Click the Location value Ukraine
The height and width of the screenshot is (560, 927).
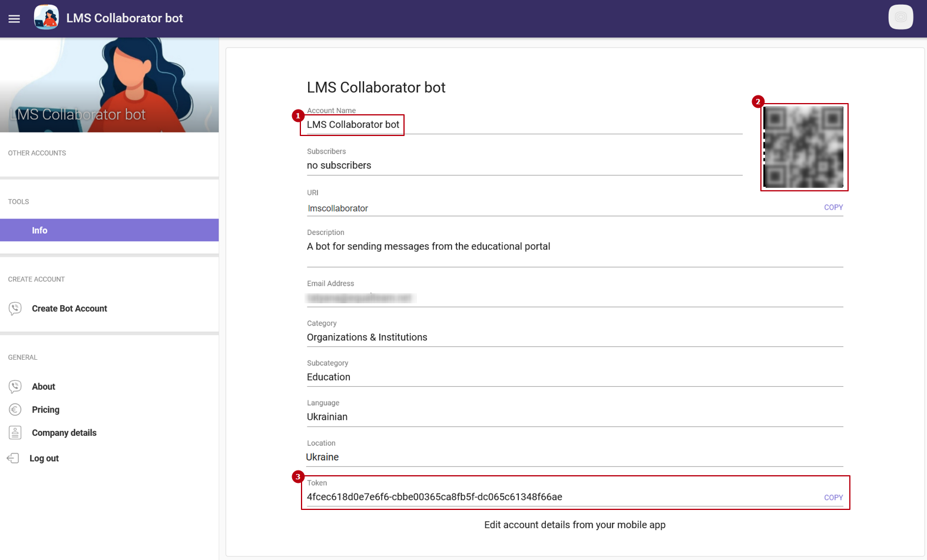pyautogui.click(x=322, y=457)
